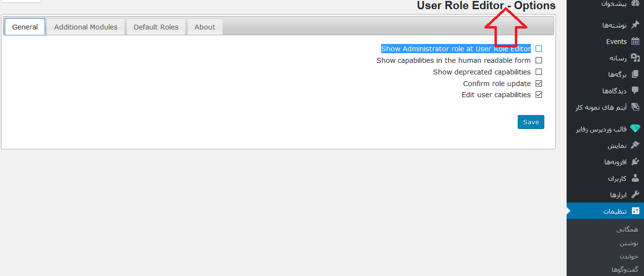Tick the Show deprecated capabilities checkbox
Screen dimensions: 644x276
539,72
